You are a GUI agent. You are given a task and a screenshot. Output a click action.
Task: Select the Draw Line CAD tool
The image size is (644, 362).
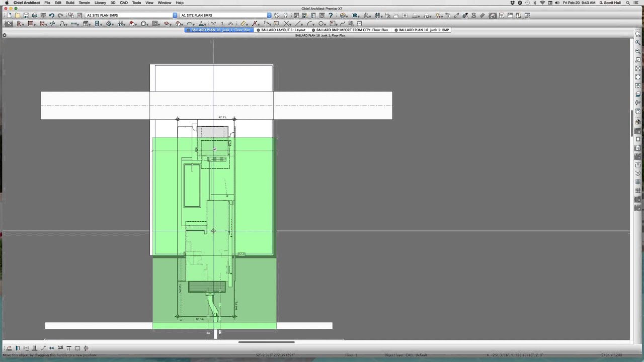click(x=298, y=24)
